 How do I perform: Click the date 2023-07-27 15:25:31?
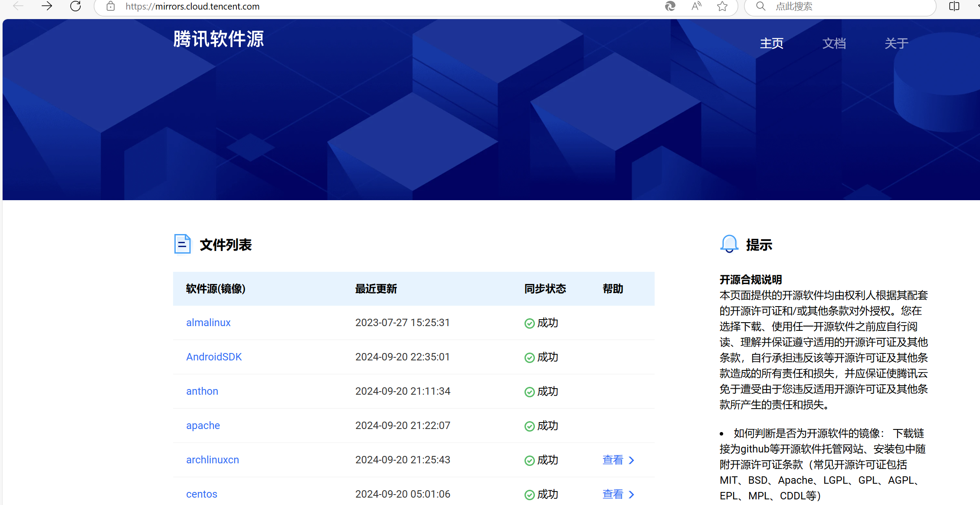(x=403, y=323)
